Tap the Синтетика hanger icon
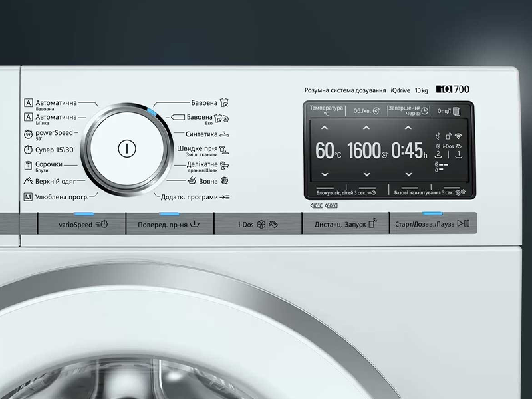This screenshot has width=532, height=399. pos(224,134)
